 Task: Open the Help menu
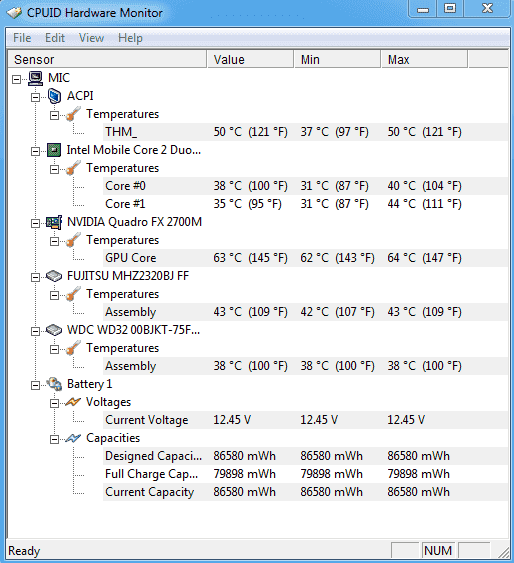130,38
